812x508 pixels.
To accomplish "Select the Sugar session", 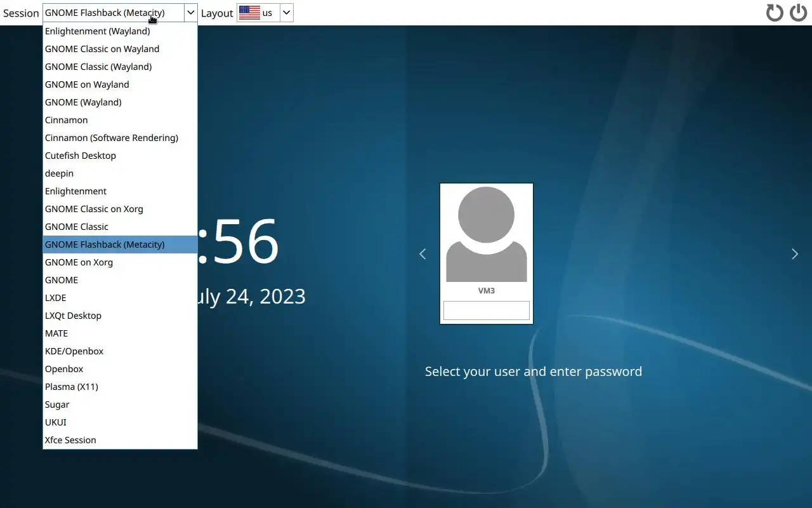I will tap(120, 404).
